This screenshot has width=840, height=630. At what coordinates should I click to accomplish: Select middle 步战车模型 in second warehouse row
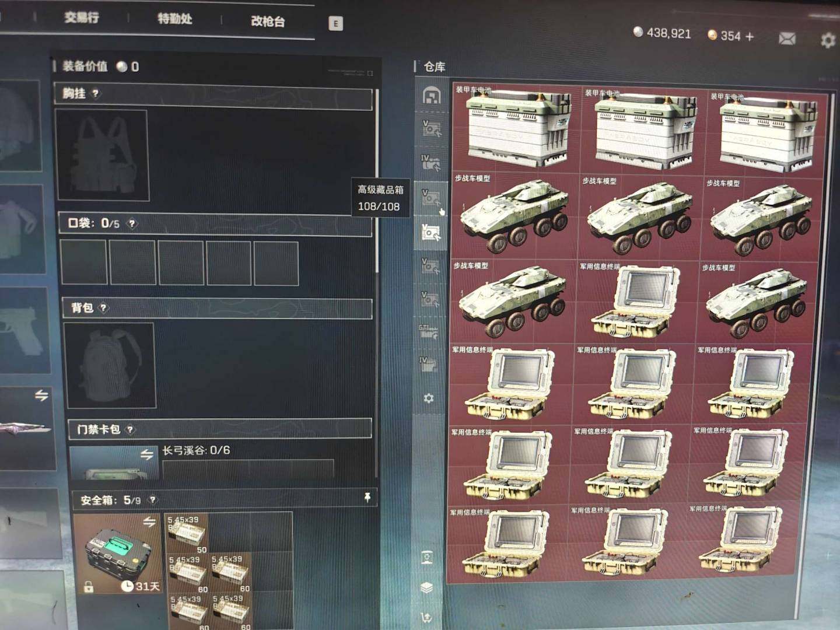point(640,218)
